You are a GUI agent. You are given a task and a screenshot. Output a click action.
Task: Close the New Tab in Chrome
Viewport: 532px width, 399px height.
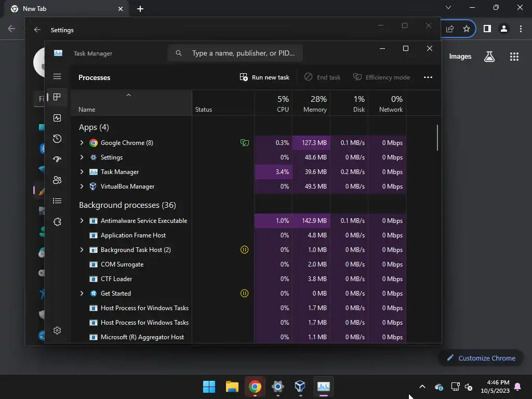click(x=121, y=9)
